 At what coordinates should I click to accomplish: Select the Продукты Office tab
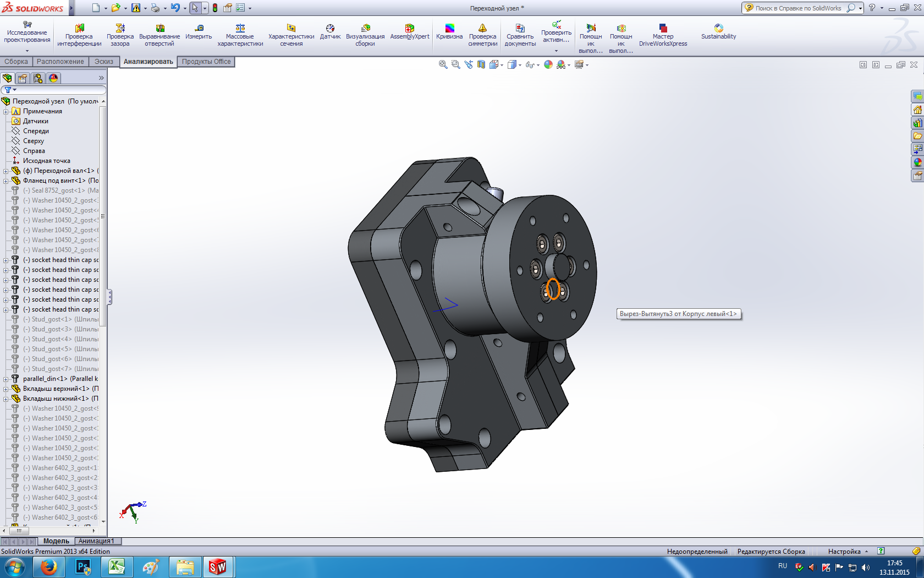click(206, 62)
